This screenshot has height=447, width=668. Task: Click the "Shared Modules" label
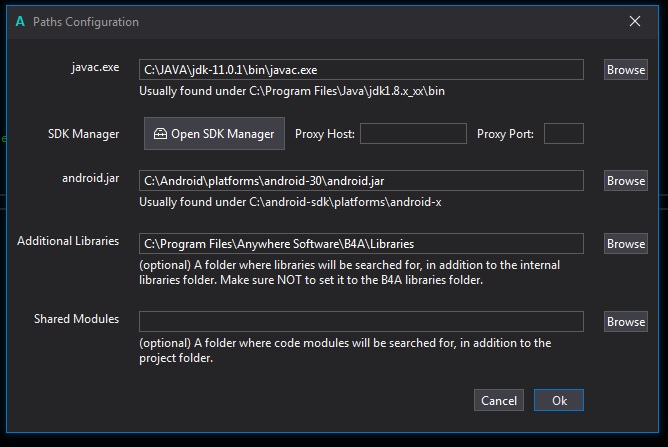click(76, 319)
